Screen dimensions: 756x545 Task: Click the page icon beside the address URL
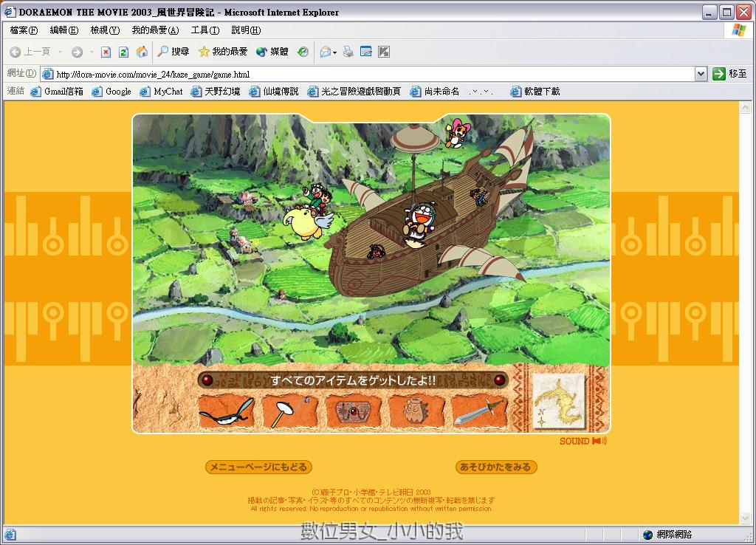point(47,75)
